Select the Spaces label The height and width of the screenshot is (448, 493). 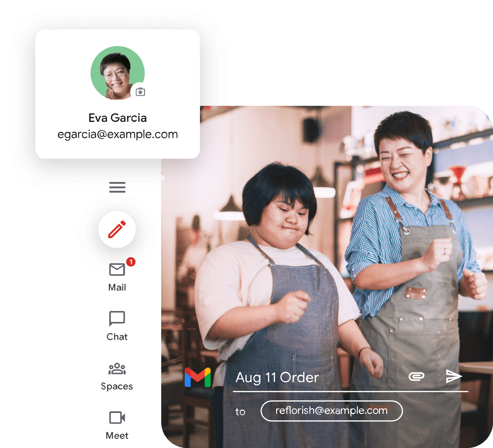tap(117, 386)
